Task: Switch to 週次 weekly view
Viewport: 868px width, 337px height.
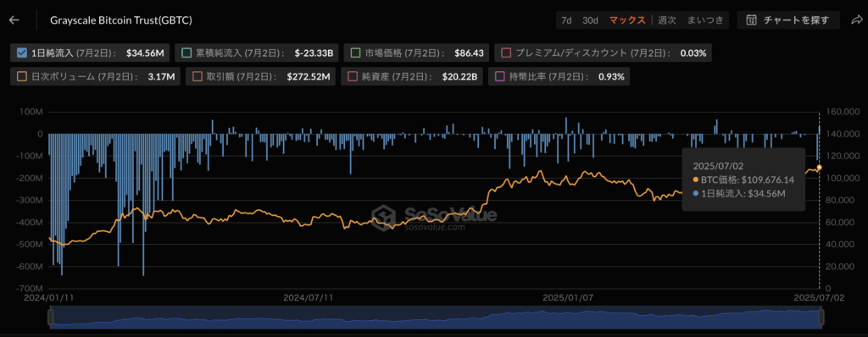Action: pos(667,20)
